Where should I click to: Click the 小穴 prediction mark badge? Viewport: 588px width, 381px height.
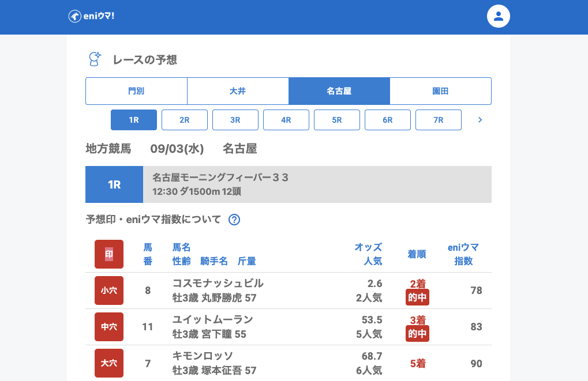click(x=109, y=291)
